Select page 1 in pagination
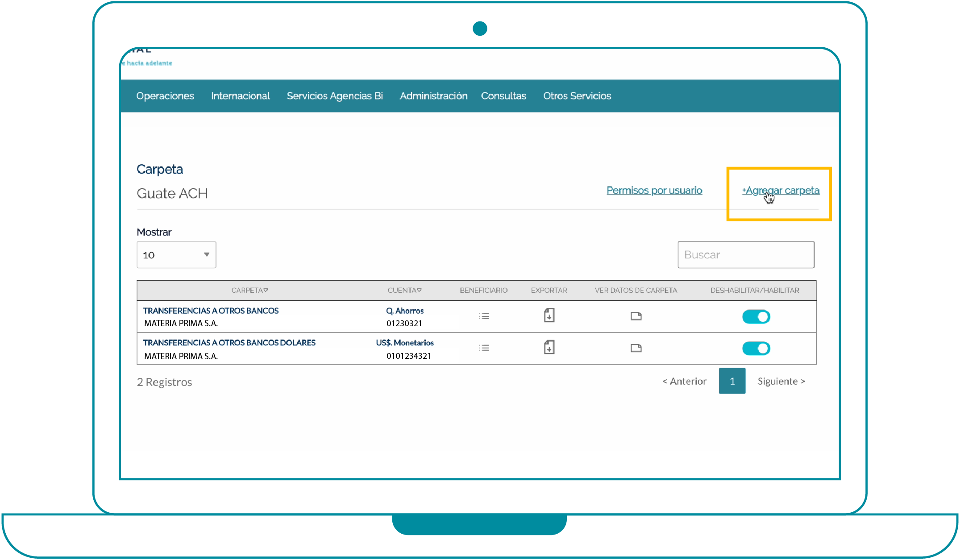The width and height of the screenshot is (960, 560). [x=732, y=381]
